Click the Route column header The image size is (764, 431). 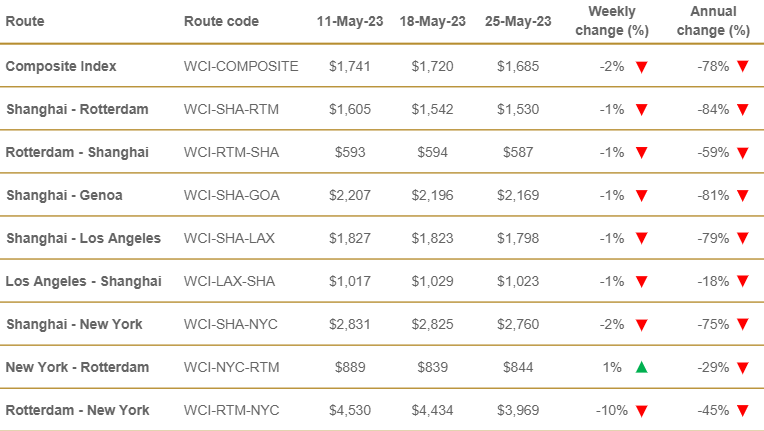[25, 21]
